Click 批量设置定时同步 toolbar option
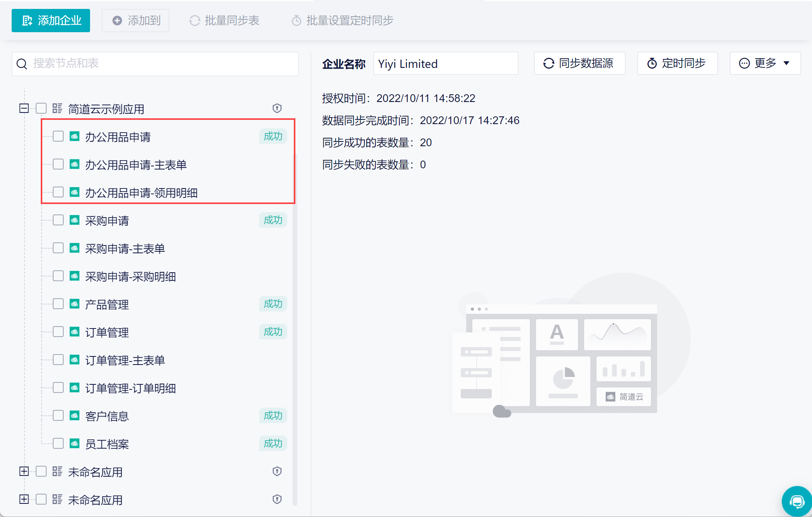This screenshot has width=812, height=517. 342,21
